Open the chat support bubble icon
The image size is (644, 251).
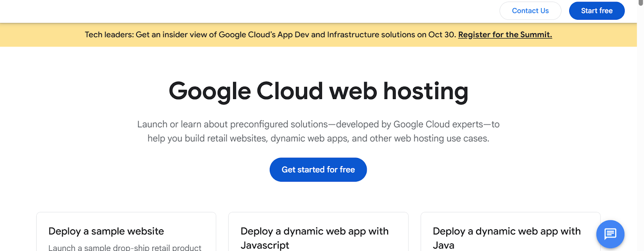click(610, 234)
